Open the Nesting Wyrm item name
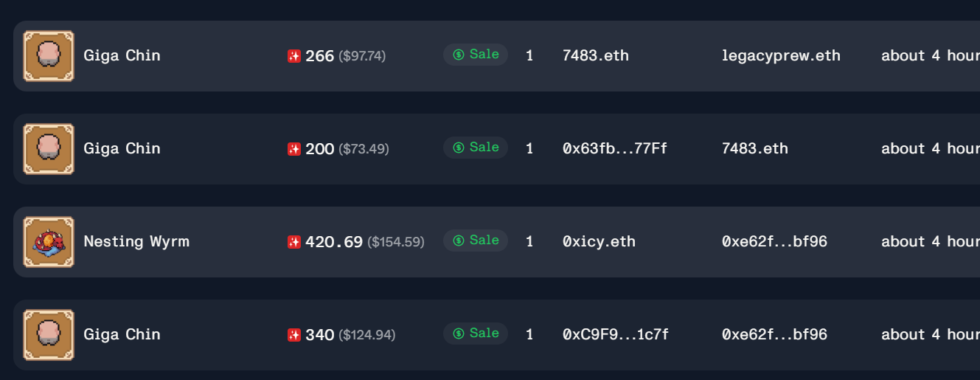This screenshot has height=380, width=980. [x=136, y=242]
